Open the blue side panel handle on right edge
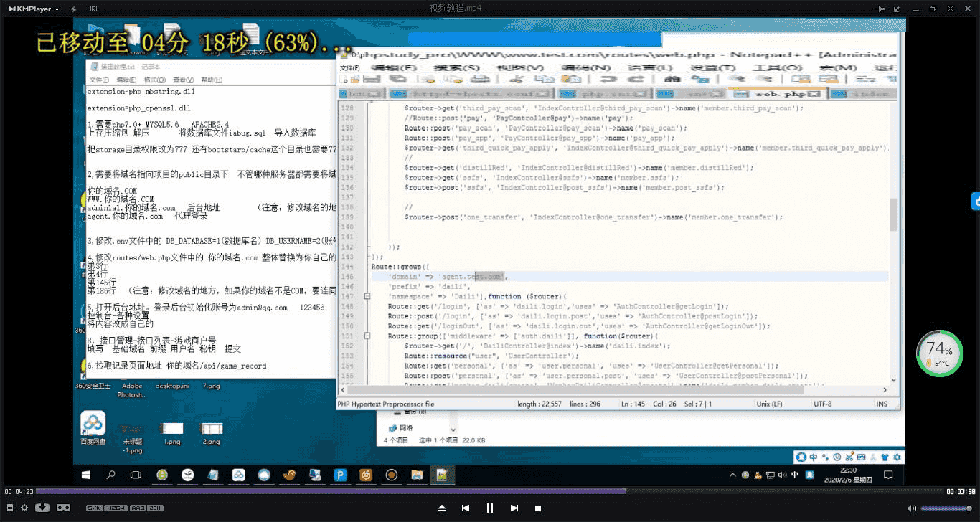Image resolution: width=980 pixels, height=522 pixels. pos(976,201)
